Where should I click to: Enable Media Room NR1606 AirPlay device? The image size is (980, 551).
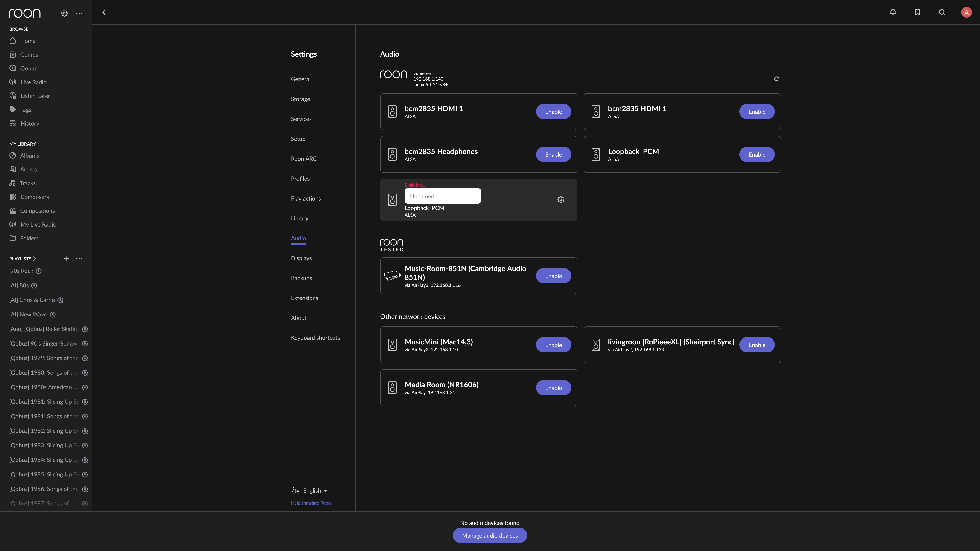pos(553,387)
